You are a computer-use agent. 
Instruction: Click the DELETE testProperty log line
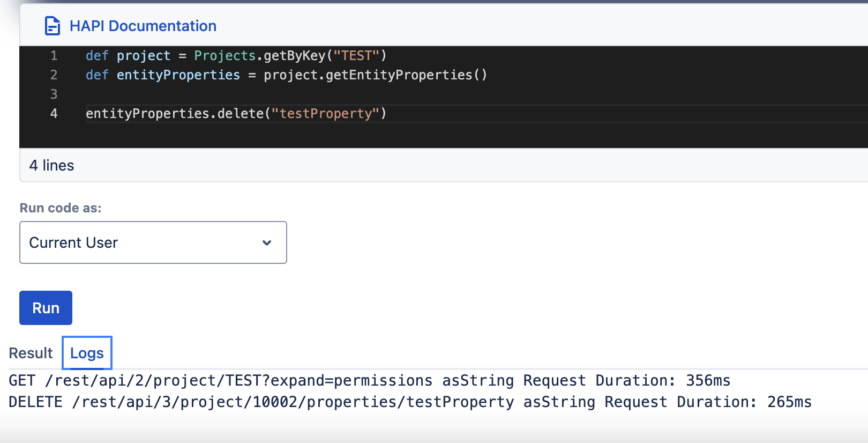point(410,402)
